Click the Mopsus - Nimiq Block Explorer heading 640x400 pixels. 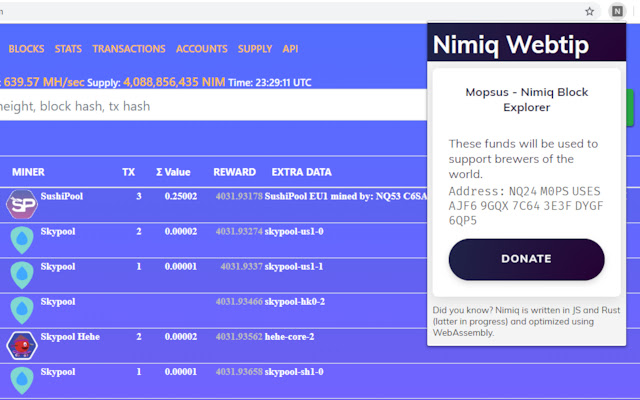click(x=527, y=100)
